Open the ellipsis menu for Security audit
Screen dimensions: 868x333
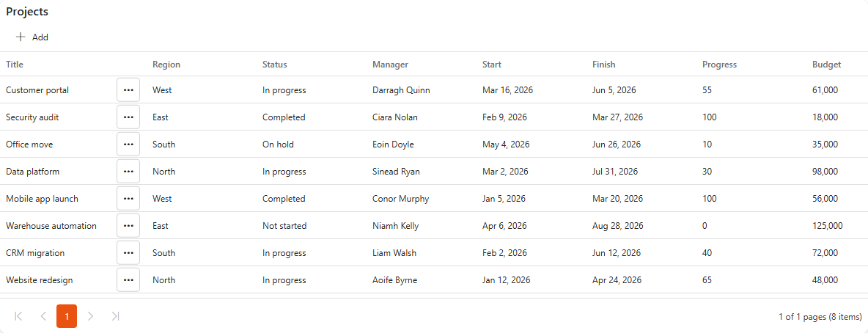pos(128,117)
